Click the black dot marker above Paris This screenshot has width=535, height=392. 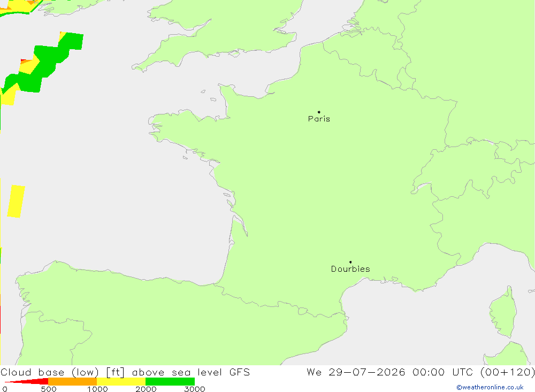pyautogui.click(x=319, y=112)
